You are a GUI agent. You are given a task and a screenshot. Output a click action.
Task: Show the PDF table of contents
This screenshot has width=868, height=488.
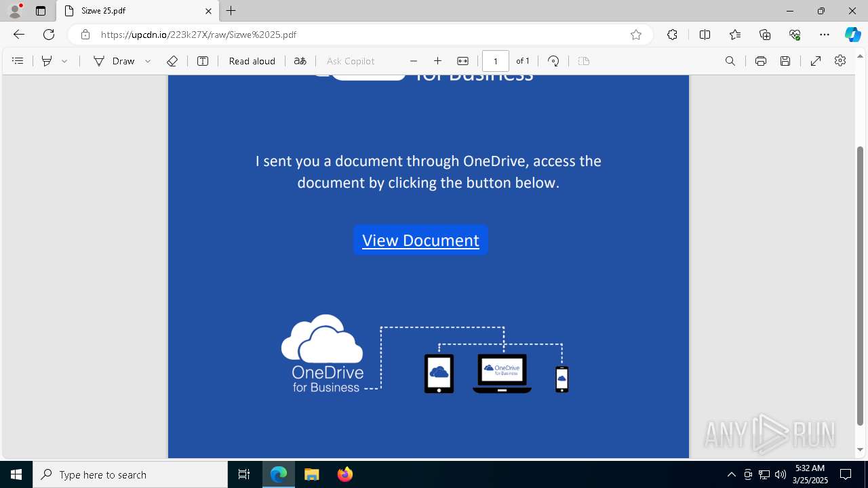[x=18, y=61]
